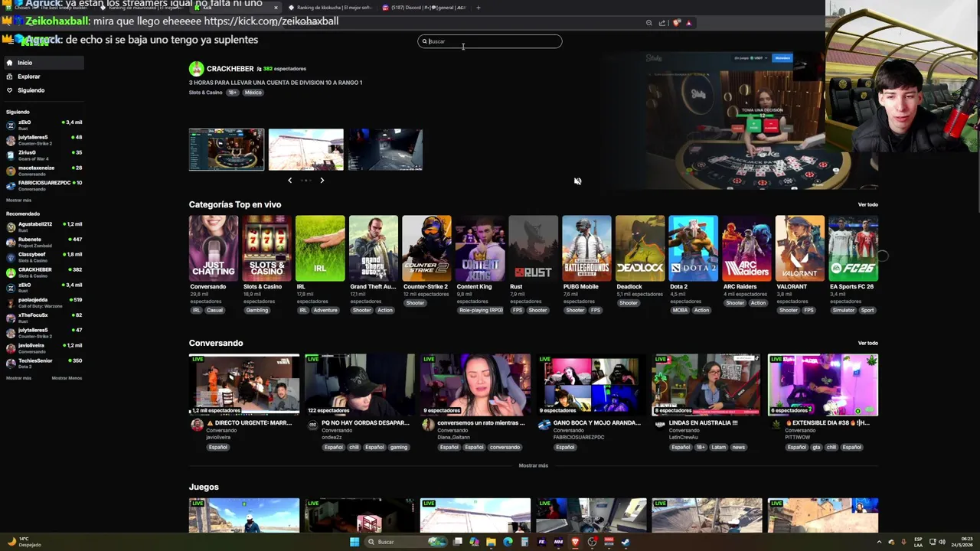Click Ver todo beside Conversando section
This screenshot has height=551, width=980.
point(867,343)
